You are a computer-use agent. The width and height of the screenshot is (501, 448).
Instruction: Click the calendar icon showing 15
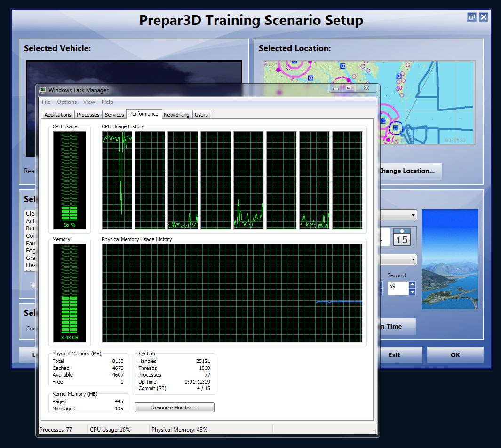pyautogui.click(x=402, y=237)
